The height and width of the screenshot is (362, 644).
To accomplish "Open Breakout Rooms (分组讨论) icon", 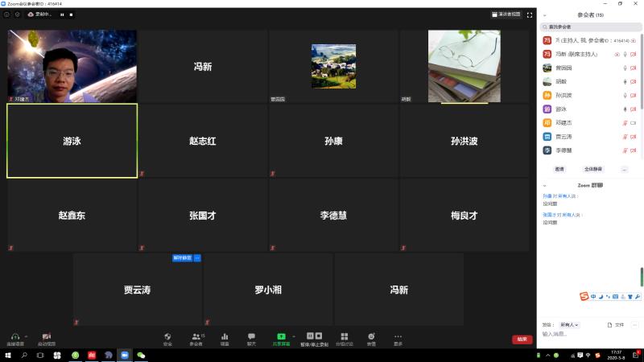I will (x=344, y=338).
